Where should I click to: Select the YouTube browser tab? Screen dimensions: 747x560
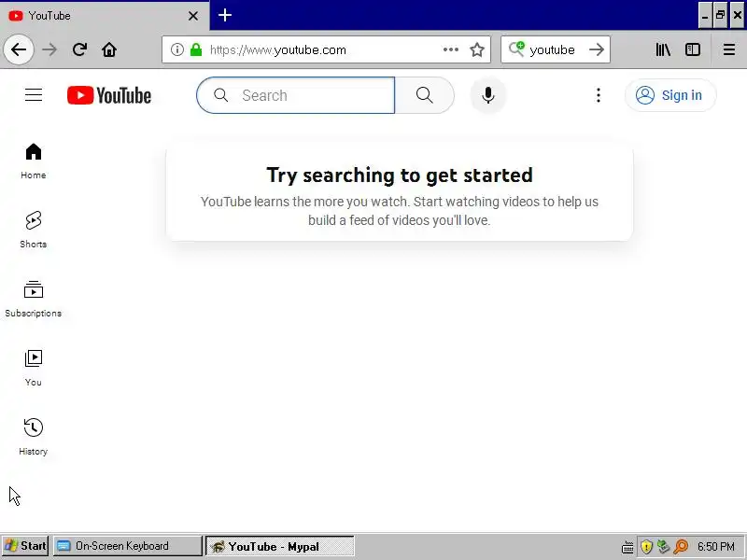tap(104, 16)
